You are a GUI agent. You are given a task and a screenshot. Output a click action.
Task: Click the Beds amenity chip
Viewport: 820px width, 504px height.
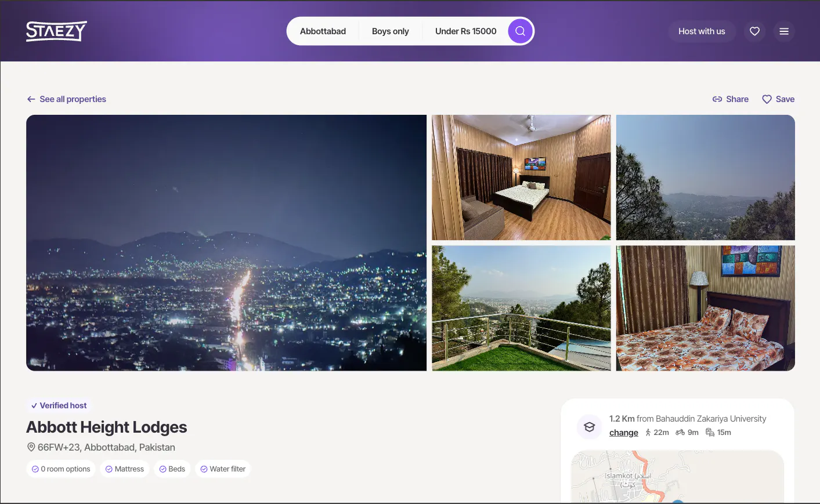172,469
